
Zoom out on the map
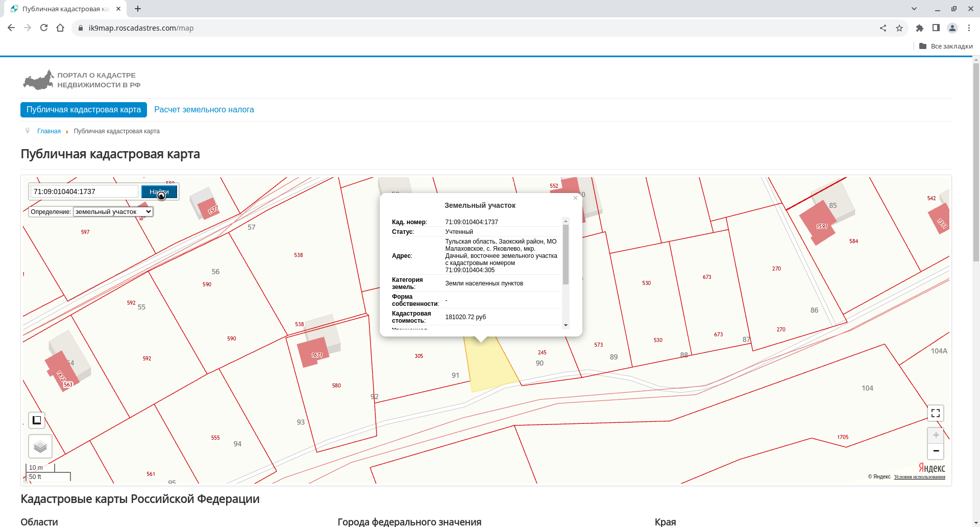click(x=935, y=451)
